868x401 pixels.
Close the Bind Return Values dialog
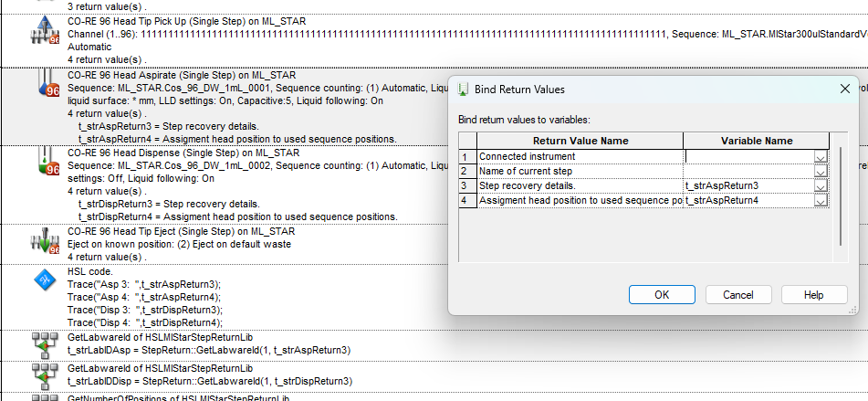(x=845, y=90)
